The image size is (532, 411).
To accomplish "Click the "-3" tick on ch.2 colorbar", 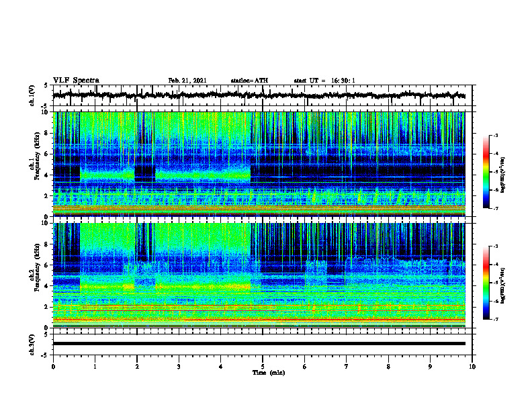I will [495, 246].
